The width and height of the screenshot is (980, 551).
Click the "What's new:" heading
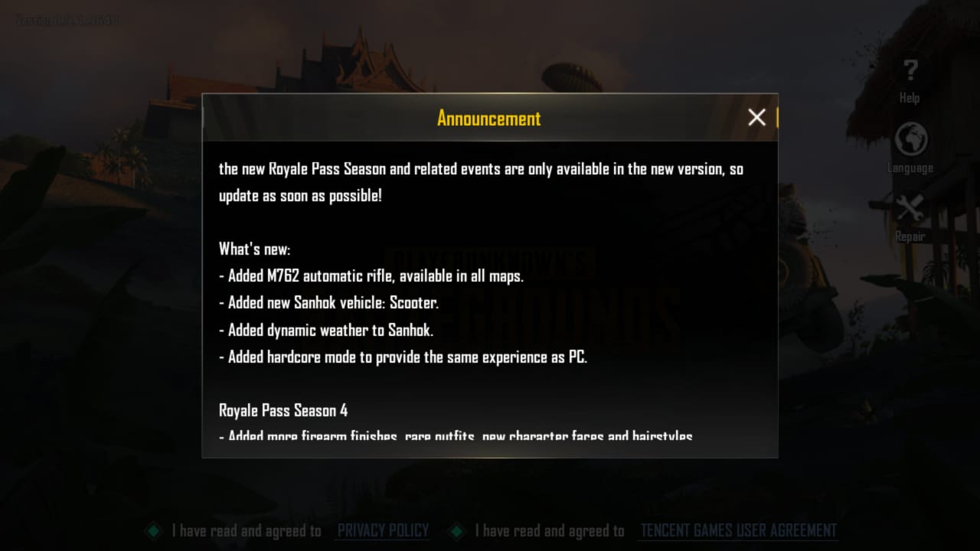[254, 249]
